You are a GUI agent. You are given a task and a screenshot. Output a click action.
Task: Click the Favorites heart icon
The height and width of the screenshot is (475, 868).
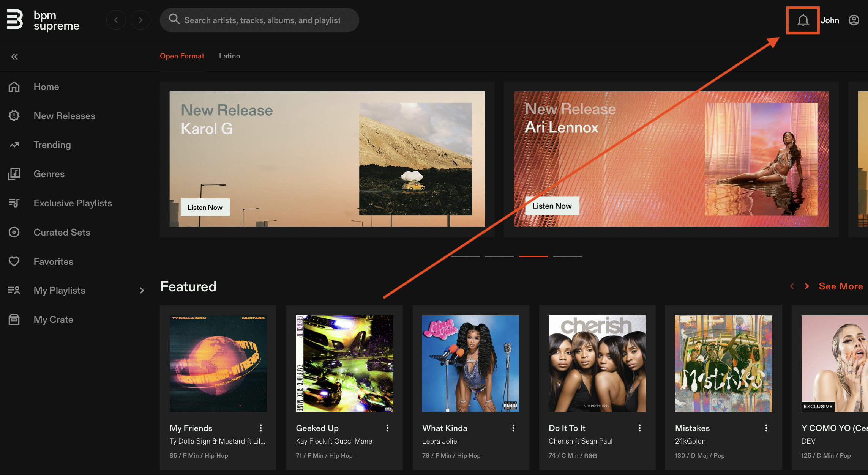click(14, 261)
